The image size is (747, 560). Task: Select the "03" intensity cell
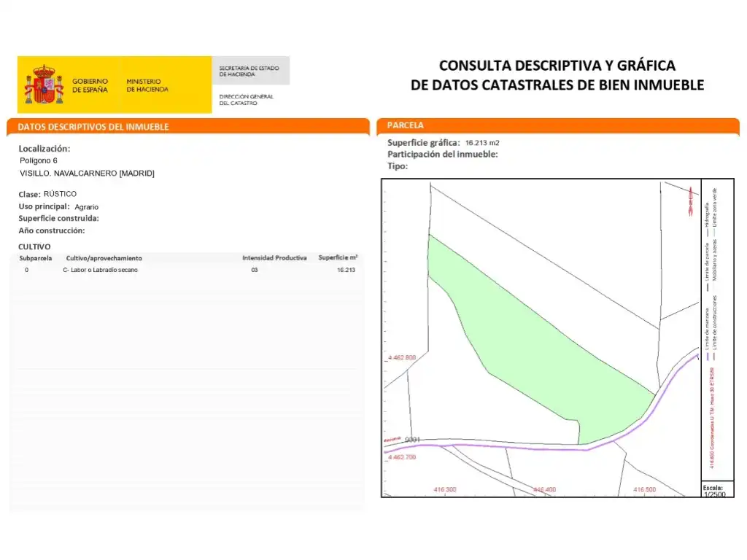(255, 270)
